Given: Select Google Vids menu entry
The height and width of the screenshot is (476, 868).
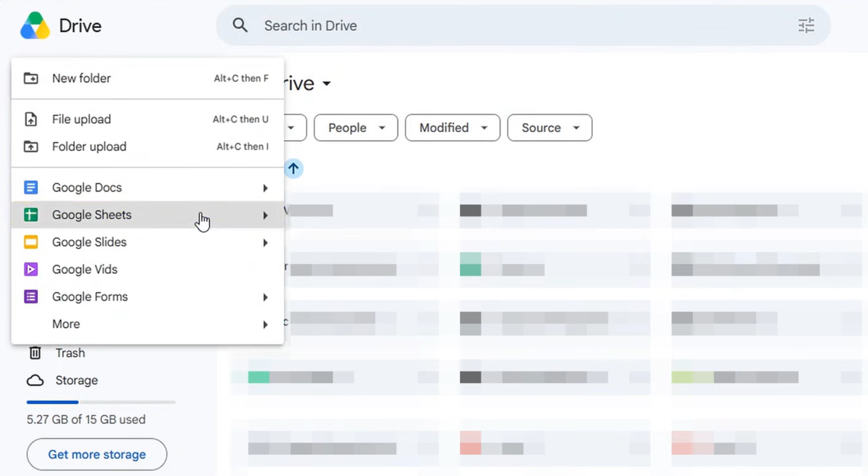Looking at the screenshot, I should [147, 269].
